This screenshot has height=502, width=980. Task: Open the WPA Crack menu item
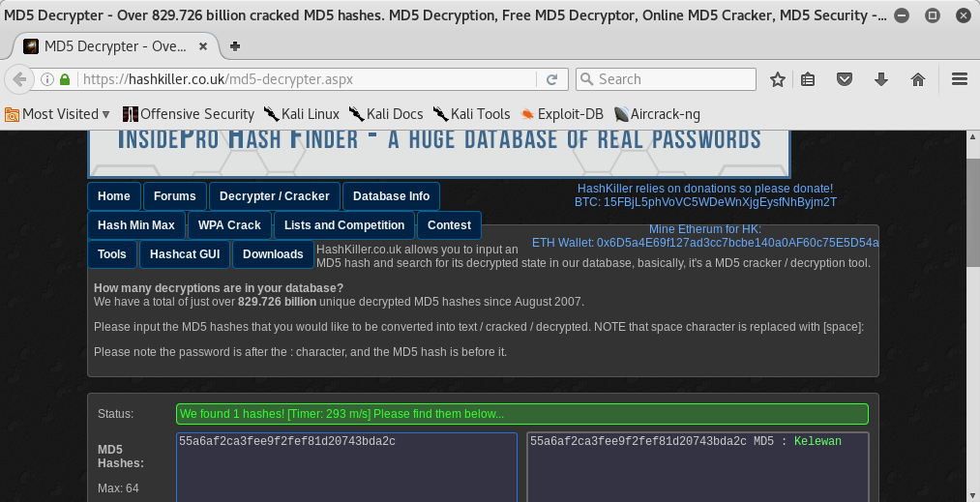tap(229, 225)
